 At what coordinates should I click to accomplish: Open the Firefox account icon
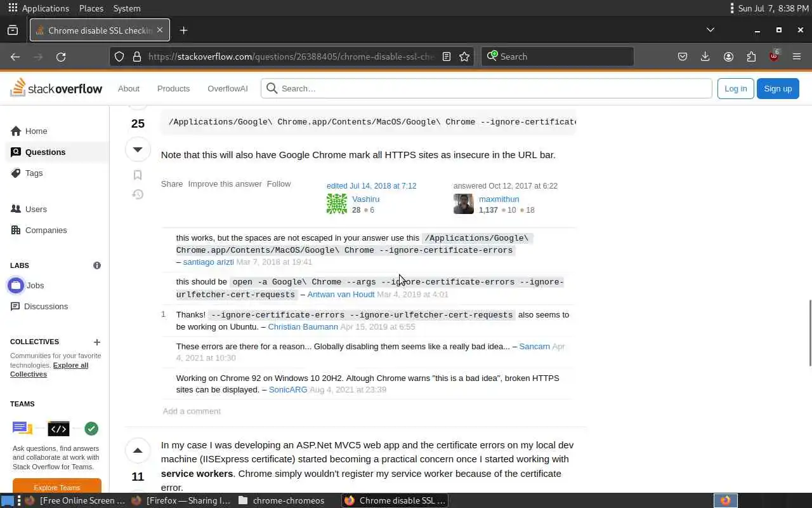click(x=728, y=57)
